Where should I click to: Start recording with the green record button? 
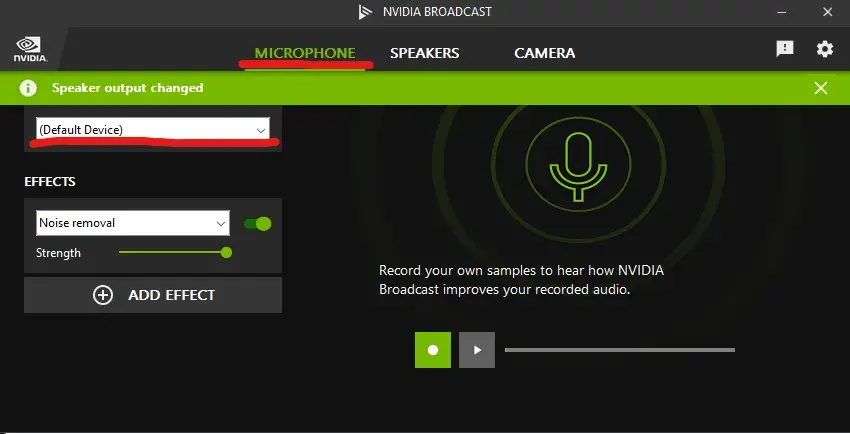433,350
